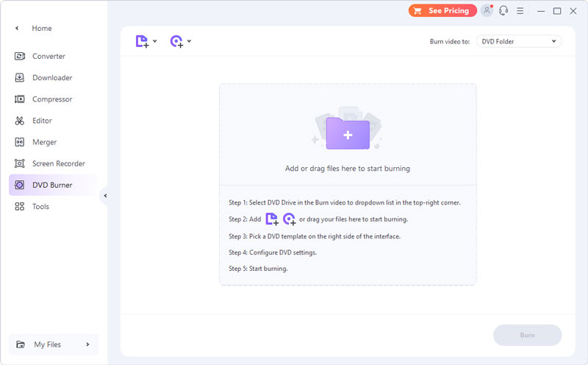Expand the Add Files dropdown arrow
Viewport: 588px width, 365px height.
[155, 41]
